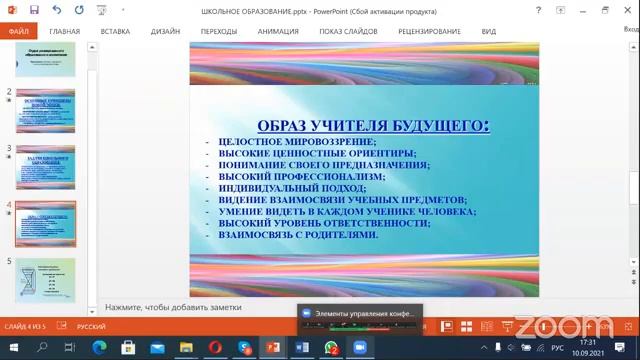Image resolution: width=640 pixels, height=360 pixels.
Task: Click the bullet ВЫСОКИЙ УРОВЕНЬ ОТВЕТСТВЕННОСТИ
Action: click(324, 223)
